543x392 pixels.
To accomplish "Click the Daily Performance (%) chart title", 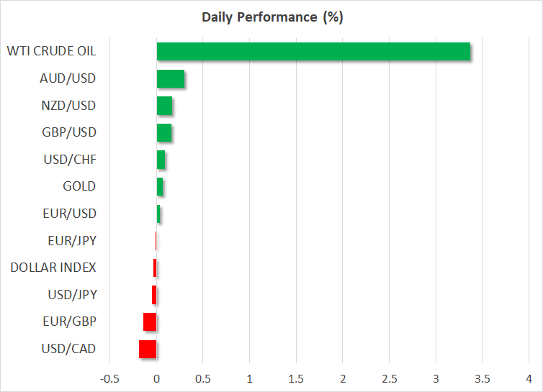I will (272, 17).
